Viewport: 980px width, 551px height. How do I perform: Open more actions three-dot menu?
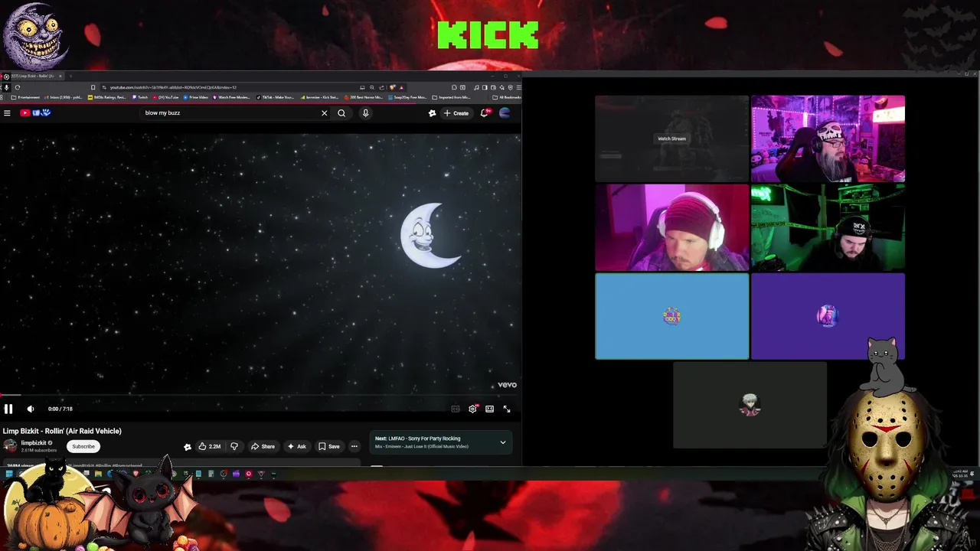[354, 446]
